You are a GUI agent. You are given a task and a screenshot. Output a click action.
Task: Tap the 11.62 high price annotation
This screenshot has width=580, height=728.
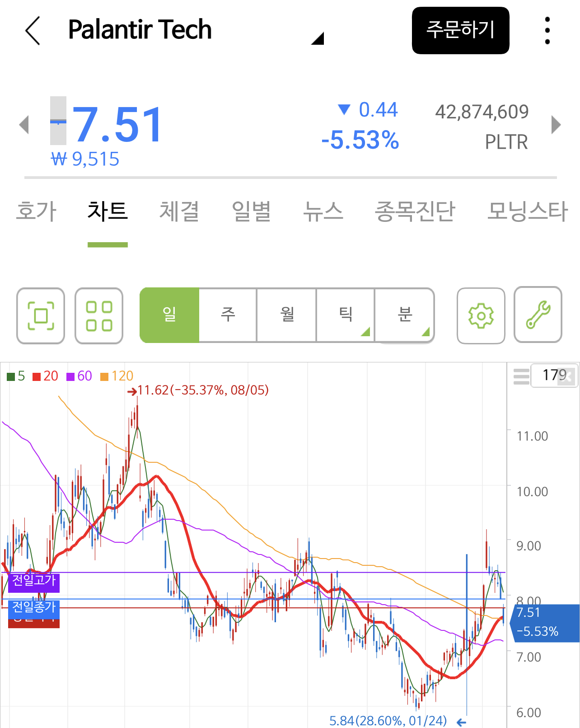(202, 390)
